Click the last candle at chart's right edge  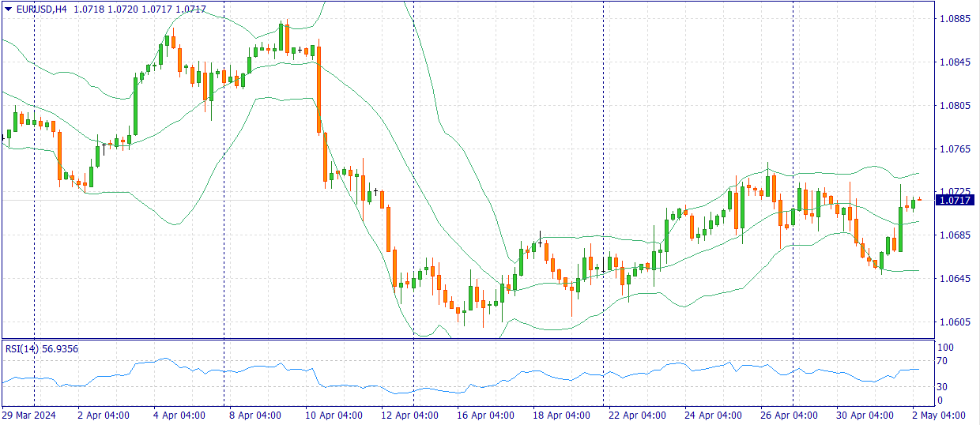[x=919, y=200]
